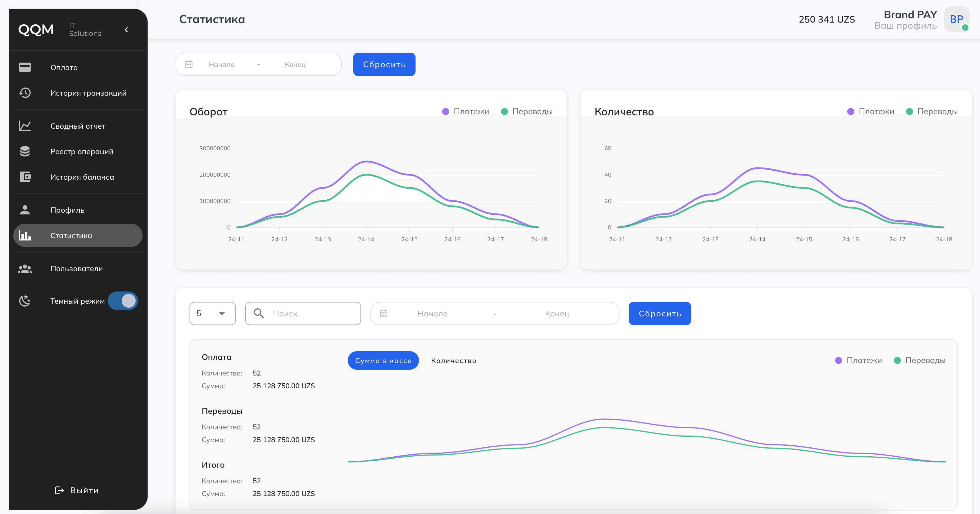Open the top date range picker calendar

[189, 64]
